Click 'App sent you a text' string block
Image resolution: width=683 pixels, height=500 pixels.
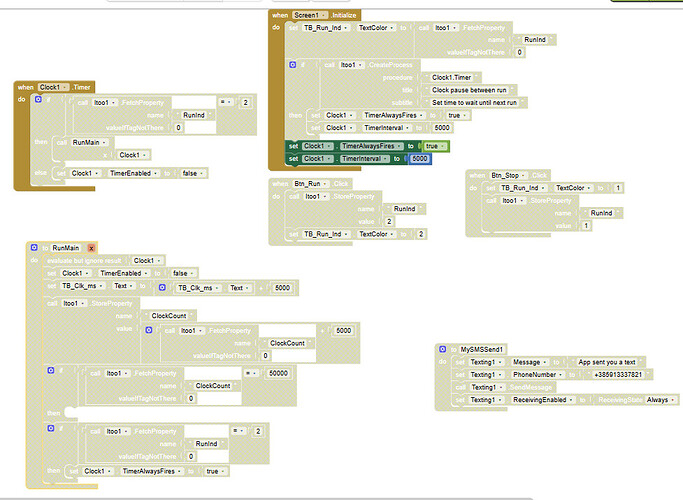606,361
